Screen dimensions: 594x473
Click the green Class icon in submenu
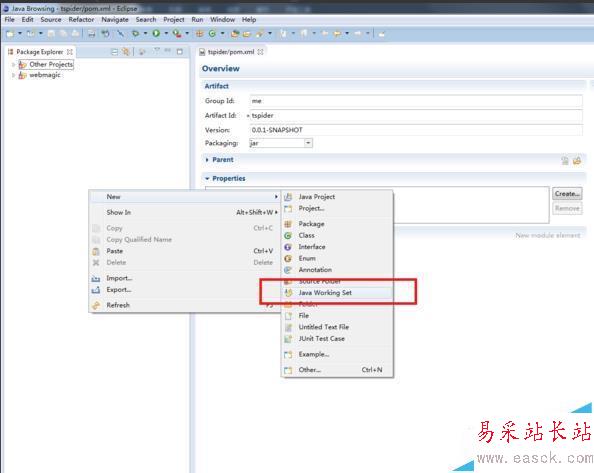(x=288, y=236)
